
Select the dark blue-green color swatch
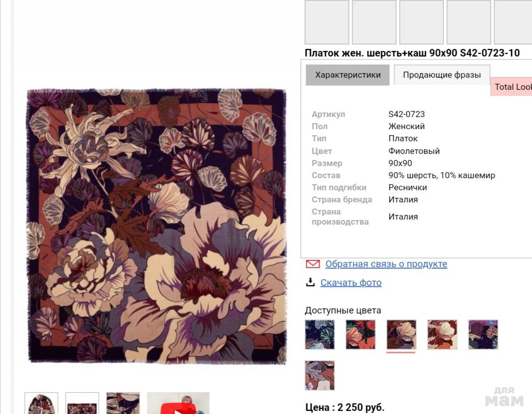pyautogui.click(x=320, y=335)
